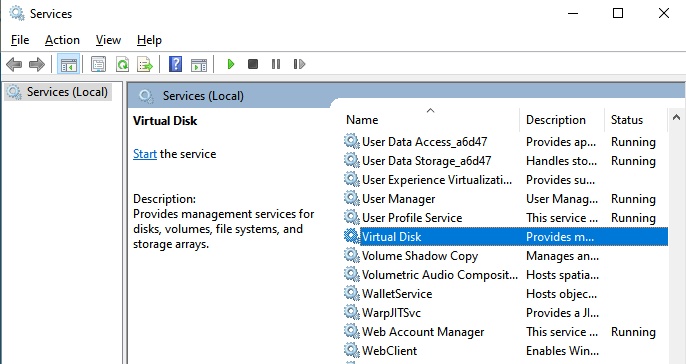
Task: Click the Start the service link
Action: pyautogui.click(x=145, y=154)
